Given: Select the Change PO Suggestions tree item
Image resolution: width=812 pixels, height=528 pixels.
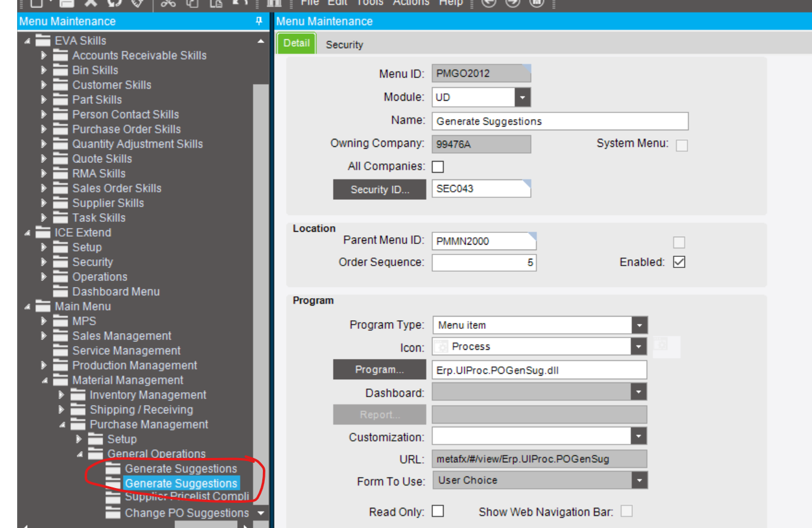Looking at the screenshot, I should pos(187,513).
